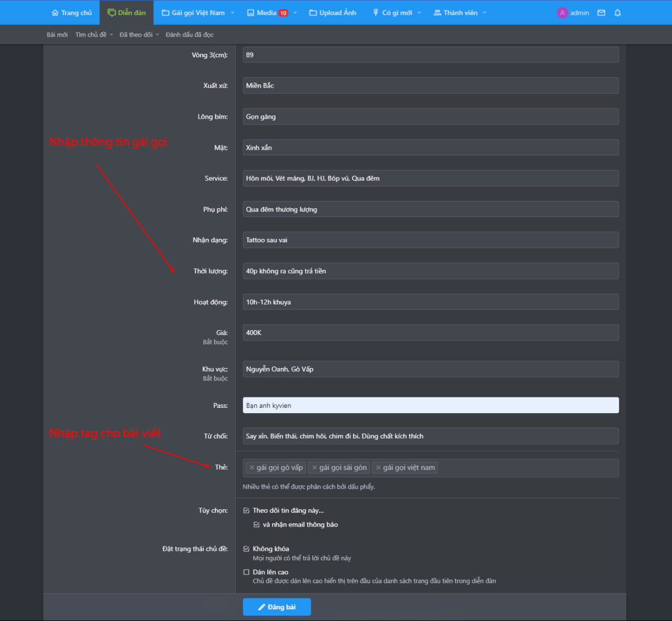672x621 pixels.
Task: Remove the 'gái gọi sài gòn' tag
Action: coord(314,468)
